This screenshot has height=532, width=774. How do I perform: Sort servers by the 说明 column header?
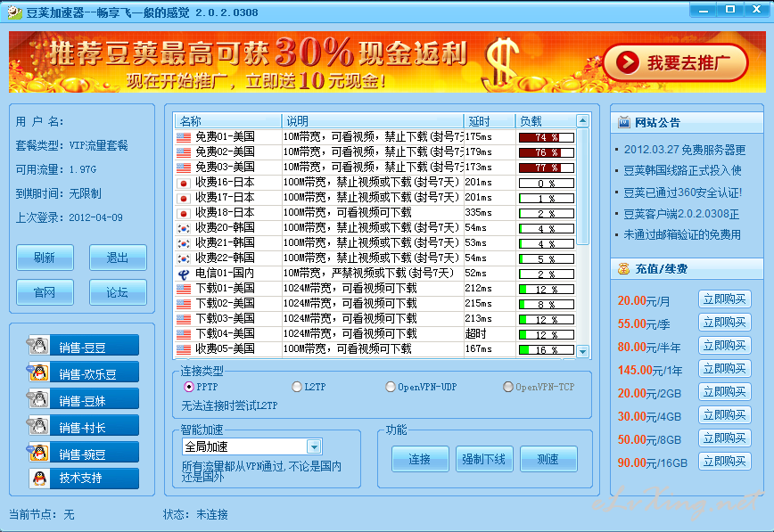click(x=372, y=121)
